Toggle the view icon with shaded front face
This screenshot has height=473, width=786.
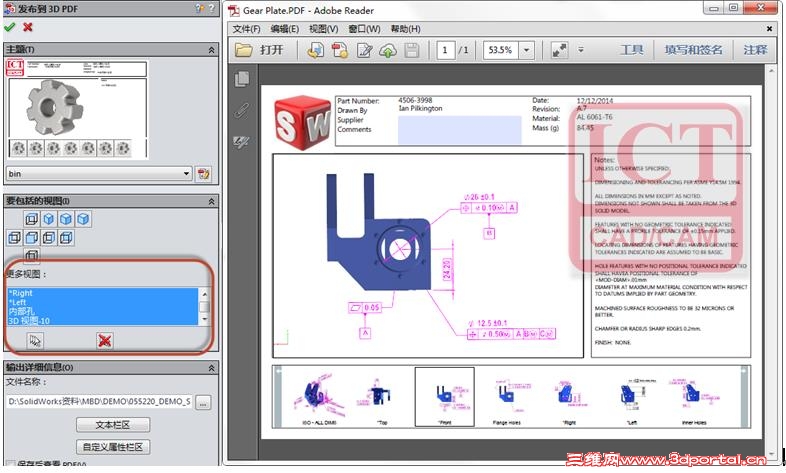[x=32, y=238]
